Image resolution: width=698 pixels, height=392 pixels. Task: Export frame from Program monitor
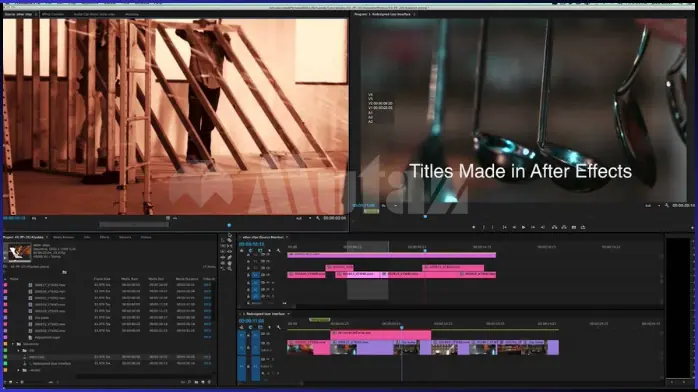click(574, 227)
